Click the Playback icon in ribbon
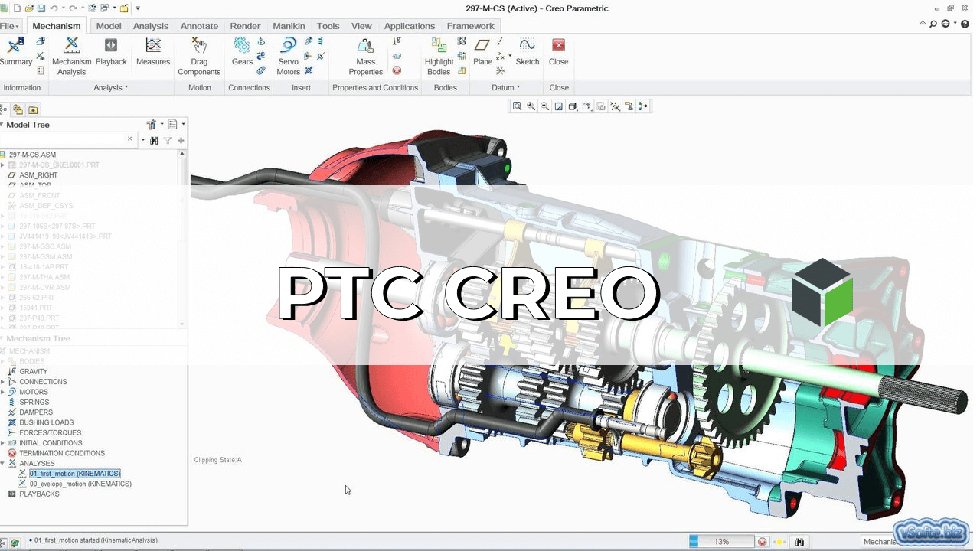 [x=111, y=52]
